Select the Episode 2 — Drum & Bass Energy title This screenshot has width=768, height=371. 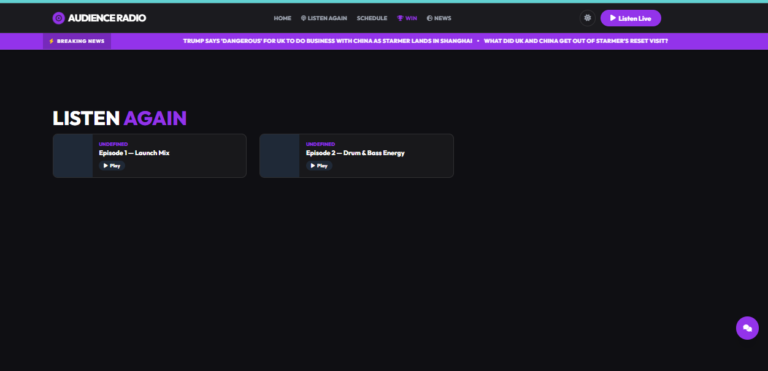(x=355, y=153)
